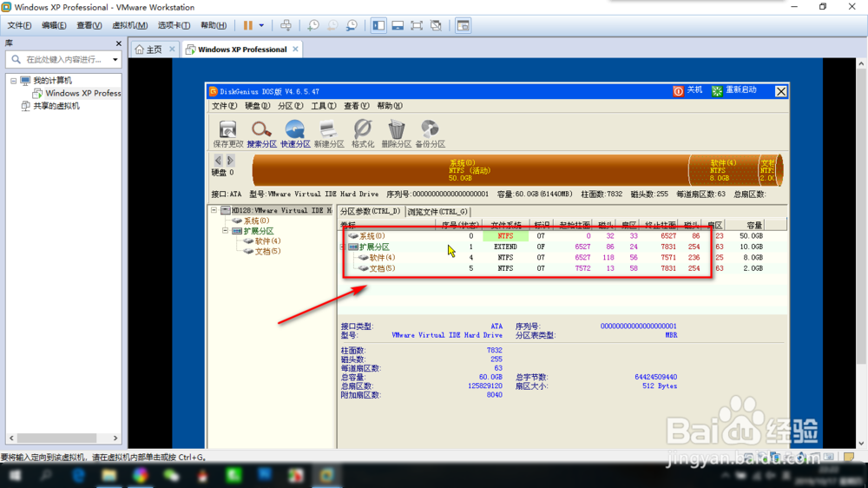
Task: Click send Ctrl+Alt+Del icon
Action: 286,25
